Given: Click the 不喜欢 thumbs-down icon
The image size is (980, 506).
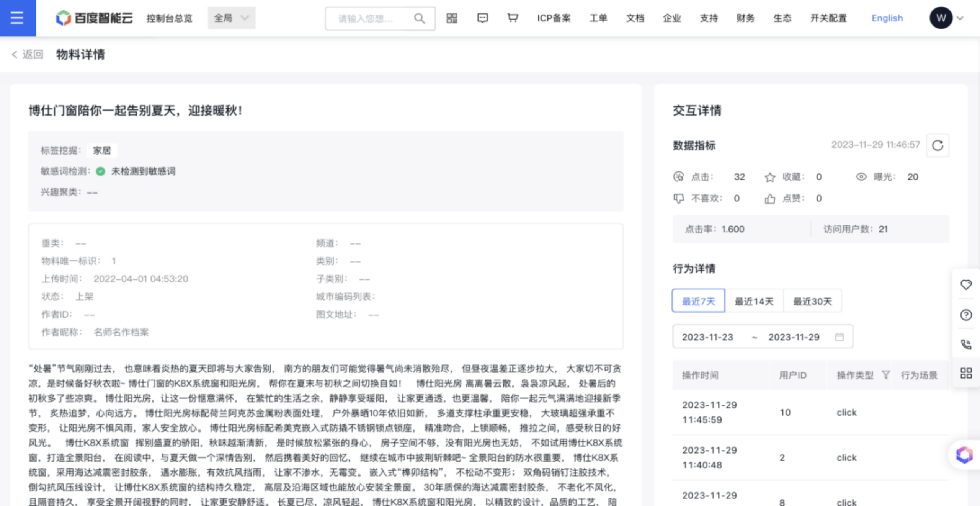Looking at the screenshot, I should [678, 198].
